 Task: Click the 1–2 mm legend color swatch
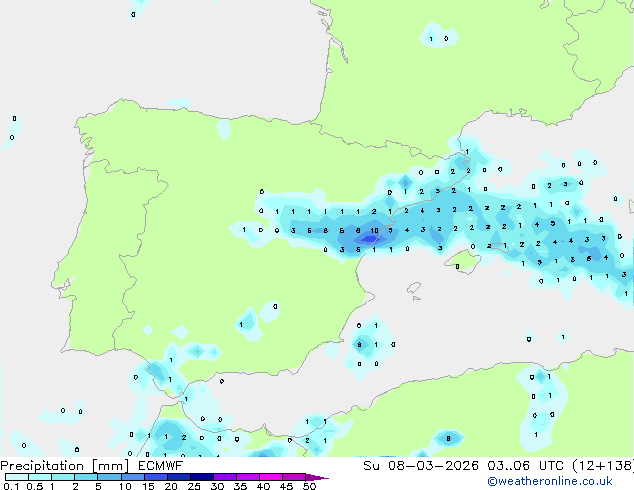[63, 477]
